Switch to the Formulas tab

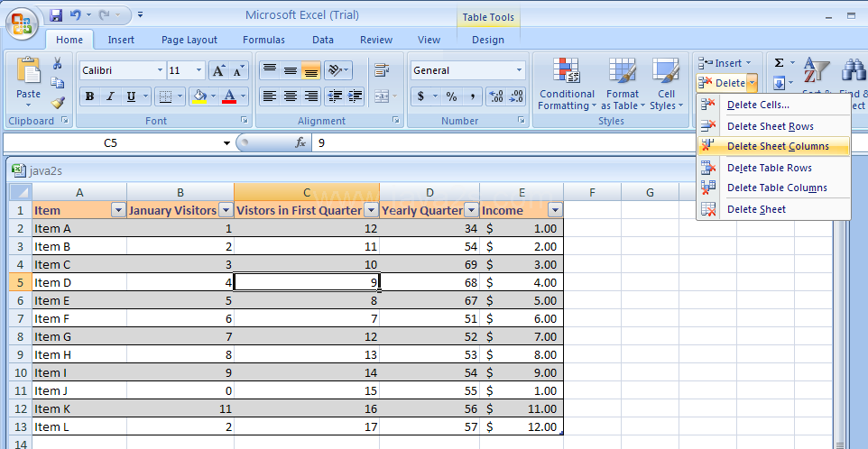(264, 40)
